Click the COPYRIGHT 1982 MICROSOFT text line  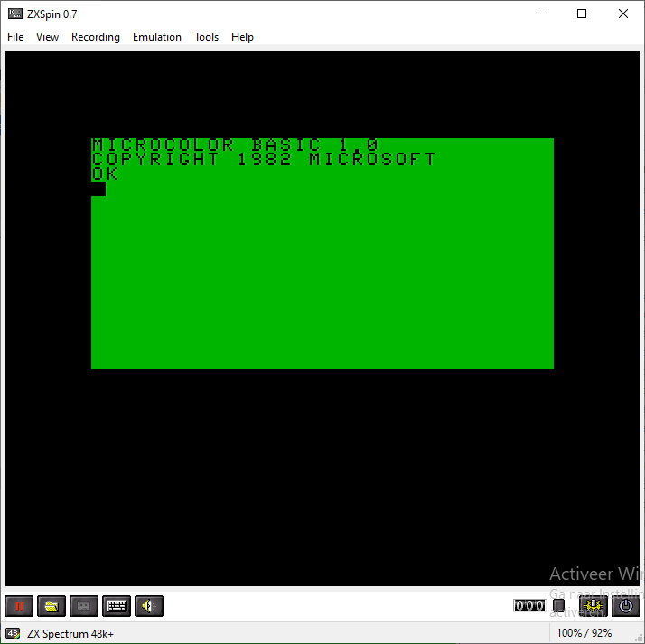263,160
